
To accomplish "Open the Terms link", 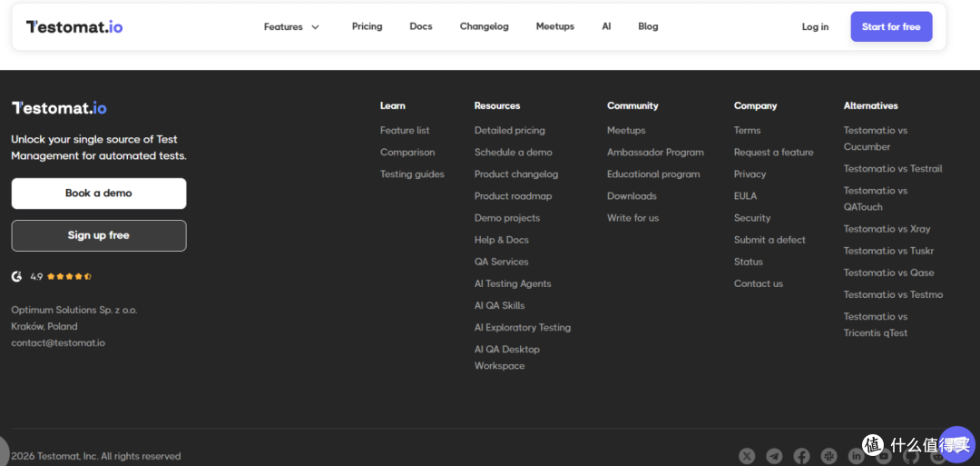I will 747,130.
